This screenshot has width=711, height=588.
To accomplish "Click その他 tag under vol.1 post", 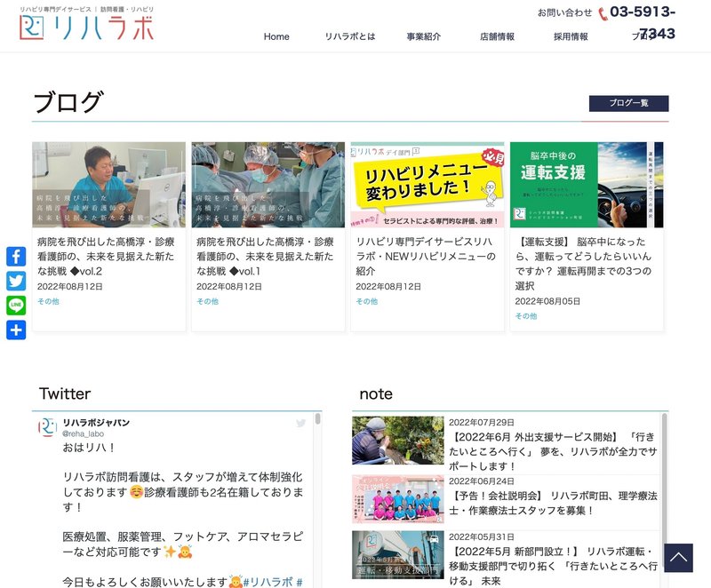I will (207, 301).
